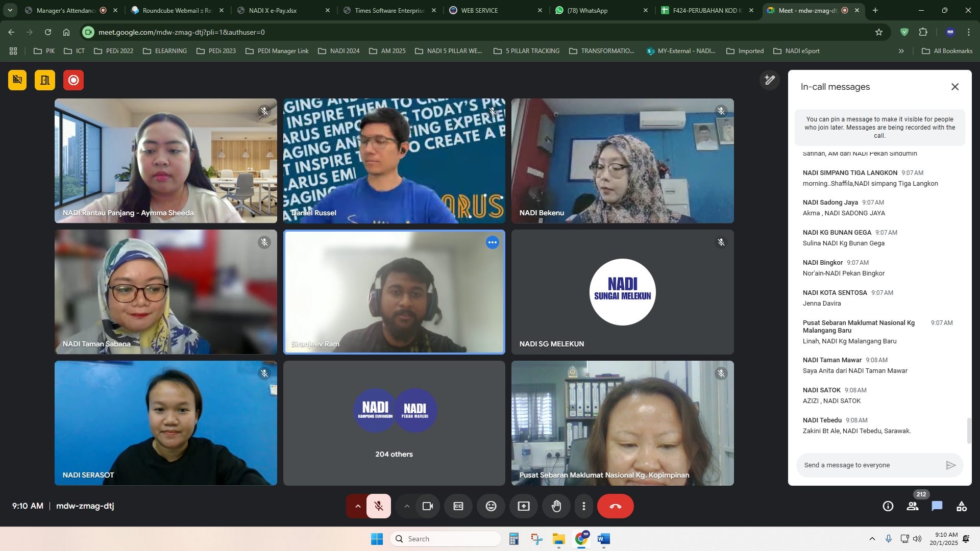Click the pen annotation icon above the panel
Screen dimensions: 980x551
click(770, 80)
